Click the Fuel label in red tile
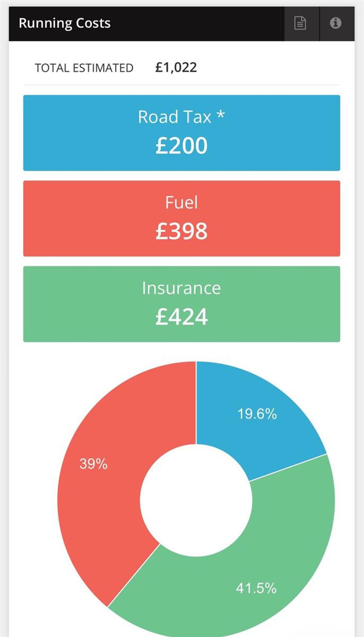Screen dimensions: 364x637 coord(181,202)
